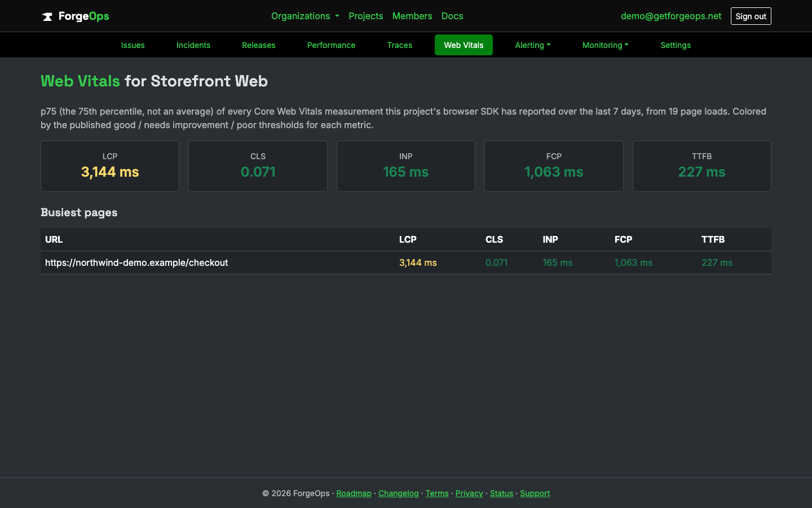
Task: Open the Status footer link
Action: click(x=501, y=493)
